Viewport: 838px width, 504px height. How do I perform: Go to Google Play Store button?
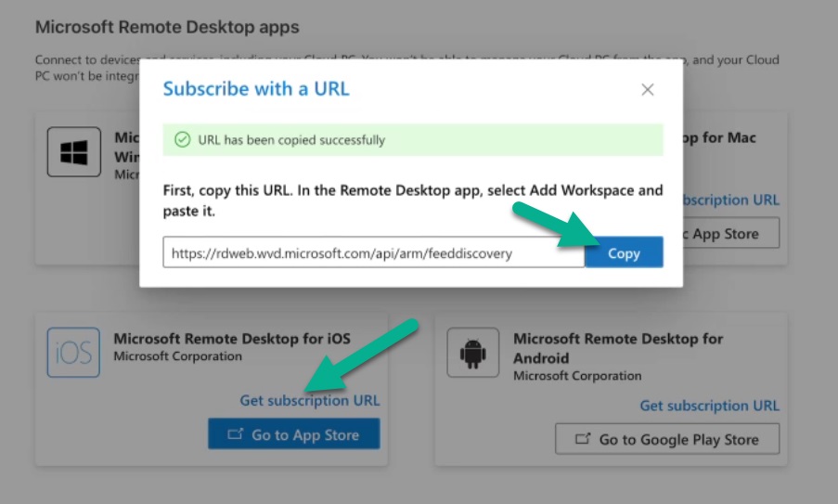point(667,439)
